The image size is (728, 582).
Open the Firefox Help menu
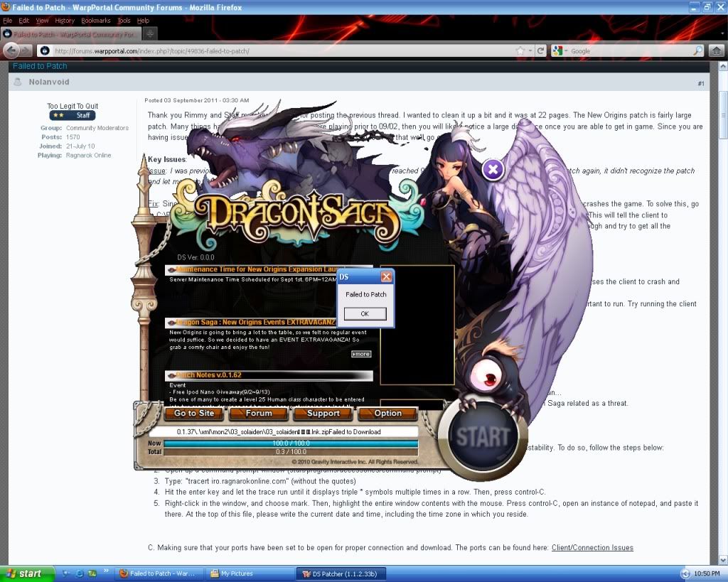(143, 21)
